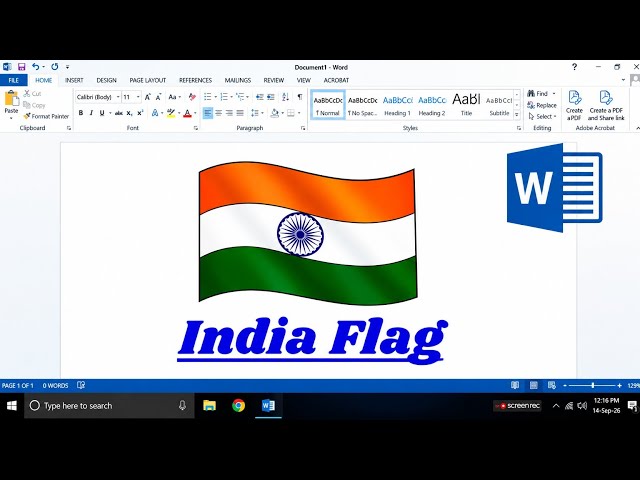Select Justify alignment
The height and width of the screenshot is (480, 640).
[240, 113]
